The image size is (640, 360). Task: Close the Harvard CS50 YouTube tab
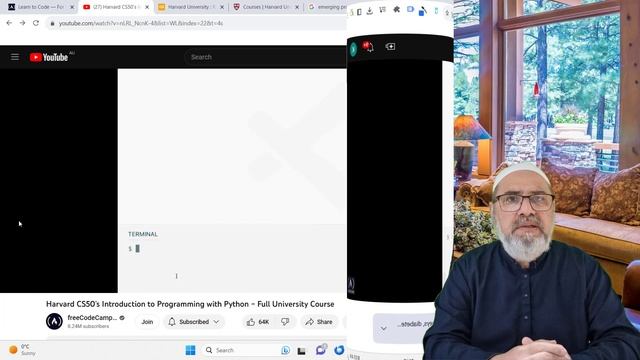click(x=147, y=7)
